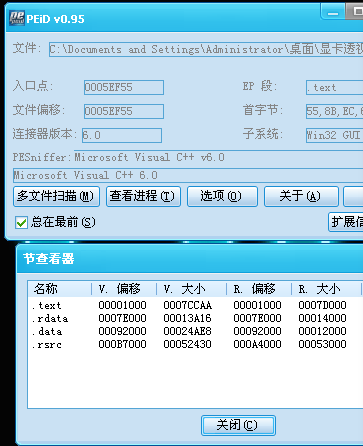Screen dimensions: 363x446
Task: Open the 选项 (O) options dialog
Action: pos(222,196)
